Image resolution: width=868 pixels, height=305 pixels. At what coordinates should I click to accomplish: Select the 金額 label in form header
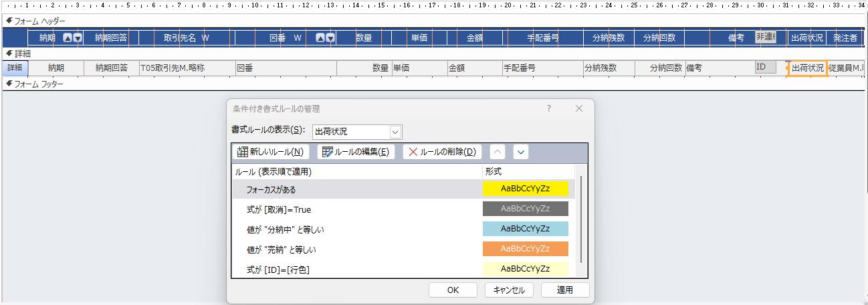pyautogui.click(x=474, y=38)
